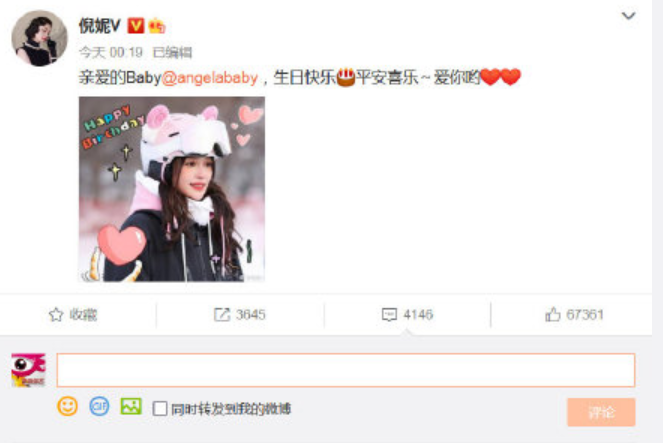Click the comment bubble icon
The image size is (663, 443).
click(389, 314)
